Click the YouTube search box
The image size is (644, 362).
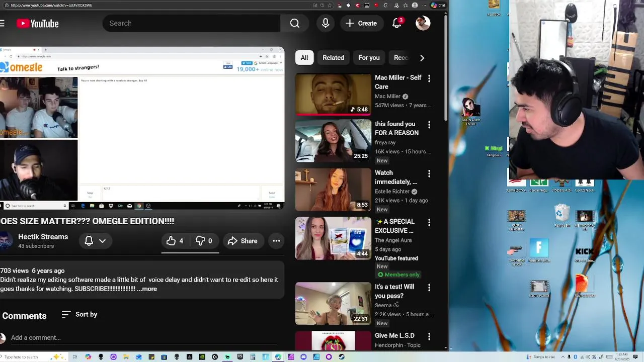click(x=191, y=23)
